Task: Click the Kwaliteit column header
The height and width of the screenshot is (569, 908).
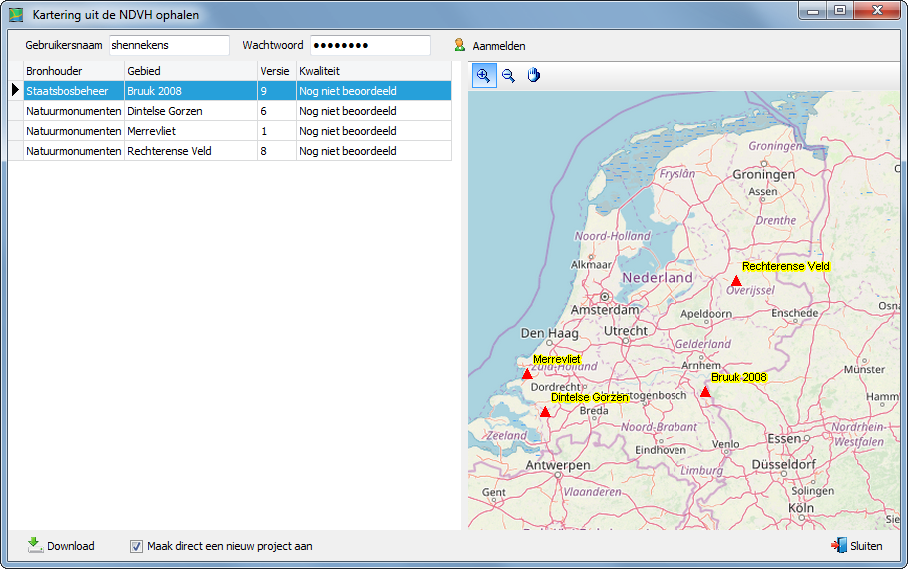Action: [372, 71]
